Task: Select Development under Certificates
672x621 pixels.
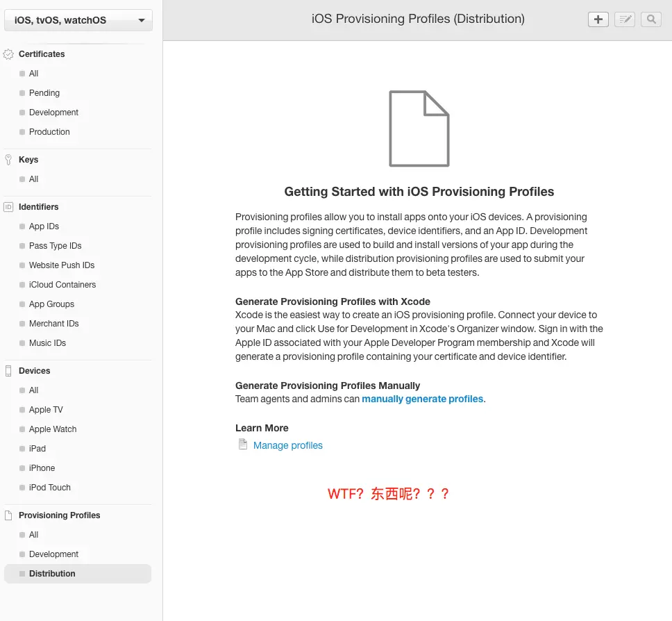Action: pos(53,113)
